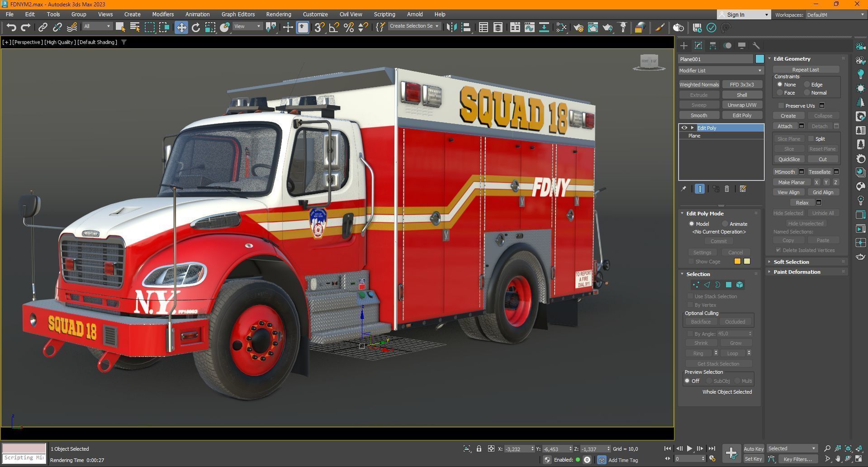Open the Curve Editor icon
Screen dimensions: 868x467
(529, 27)
